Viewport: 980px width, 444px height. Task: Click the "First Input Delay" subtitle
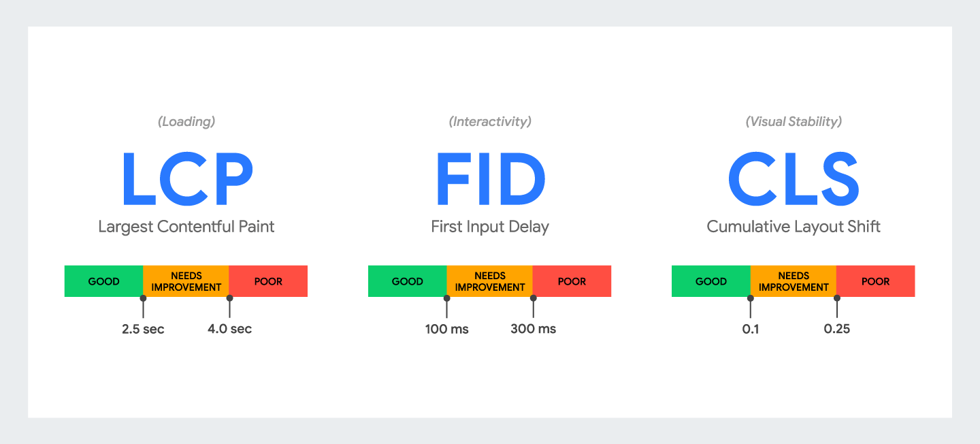(490, 227)
